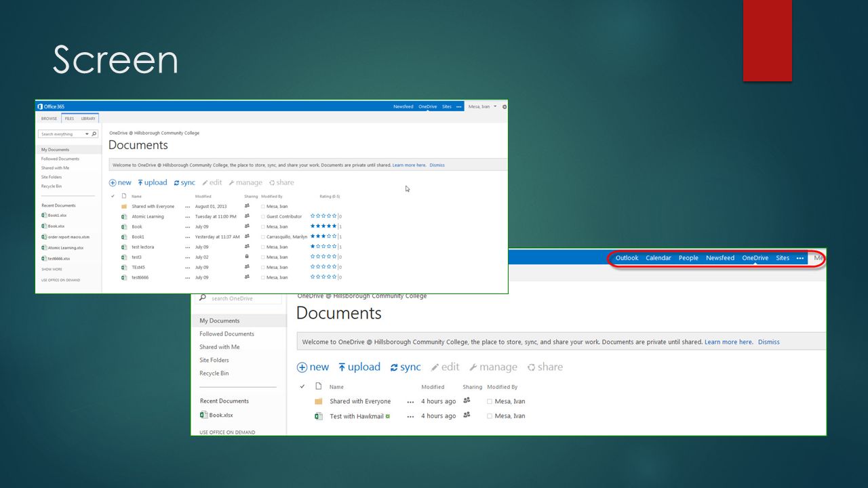
Task: Open ellipsis menu for Atomic Learning file
Action: click(x=188, y=217)
